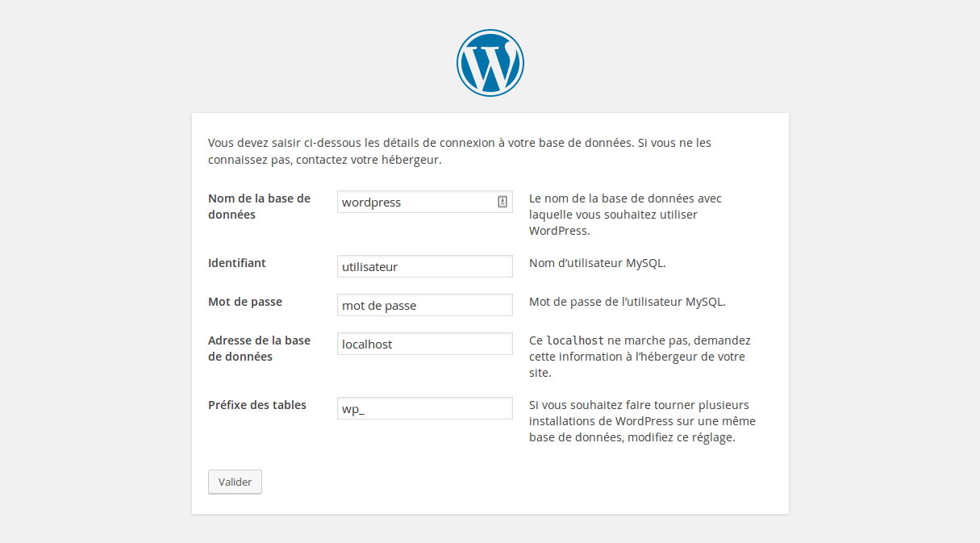Submit the form with Valider button
Screen dimensions: 980x543
(235, 482)
